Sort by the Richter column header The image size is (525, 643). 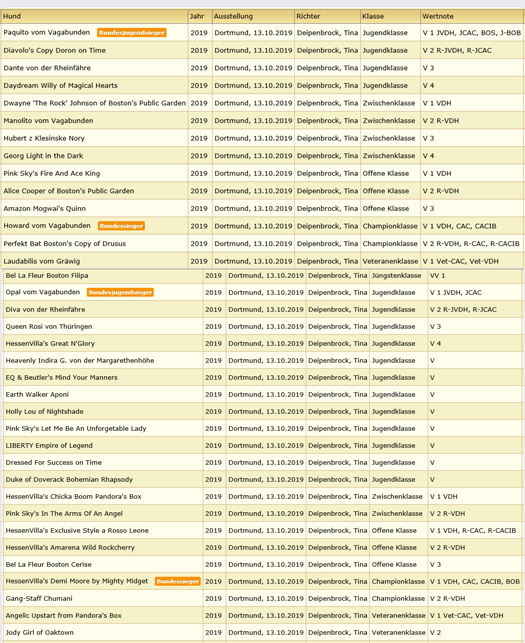(308, 16)
